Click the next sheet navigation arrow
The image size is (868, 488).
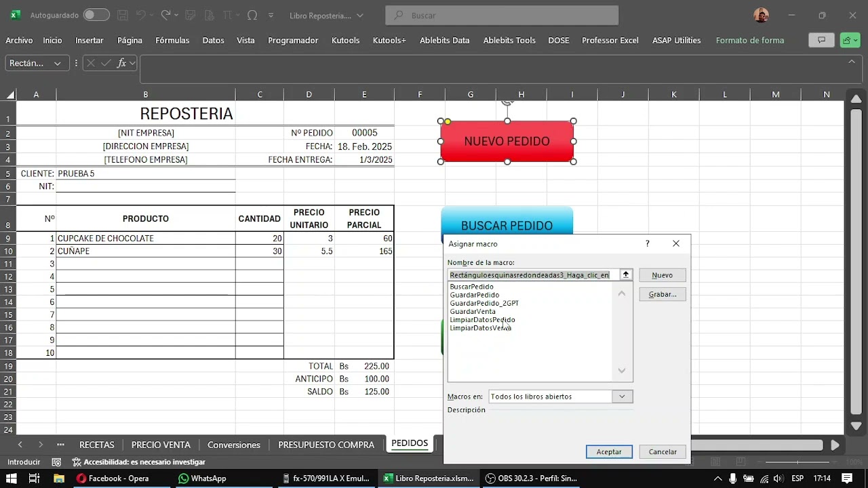click(x=41, y=445)
